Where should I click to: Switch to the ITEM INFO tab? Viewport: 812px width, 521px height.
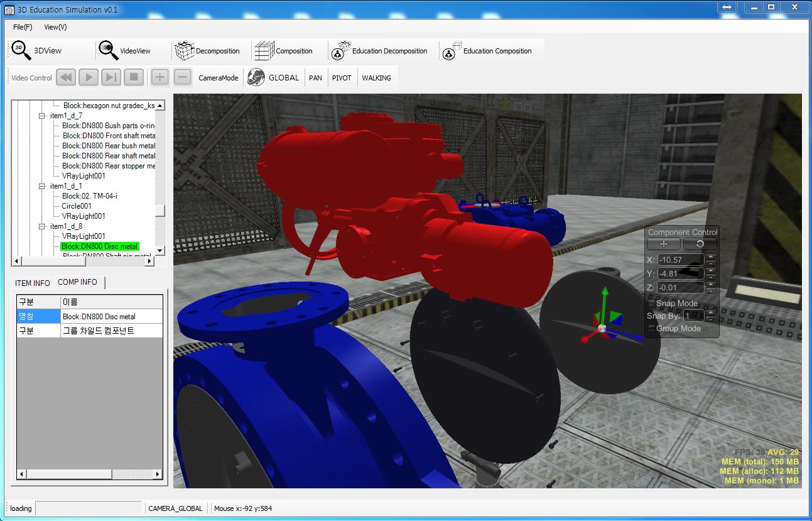[x=33, y=283]
